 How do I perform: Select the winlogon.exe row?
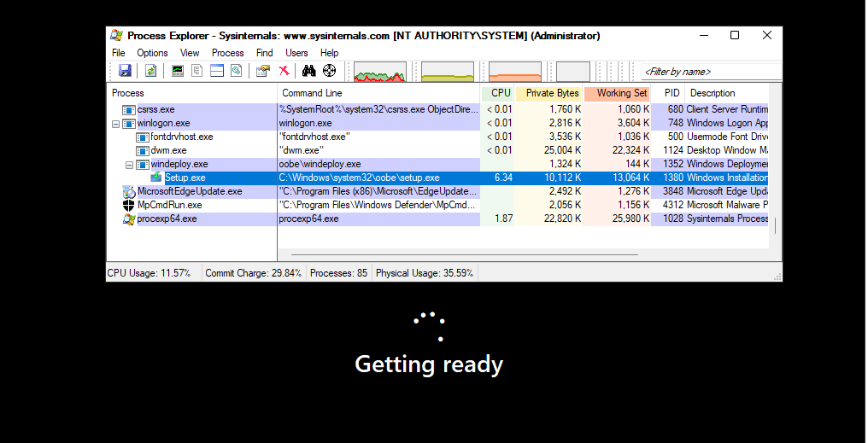437,123
